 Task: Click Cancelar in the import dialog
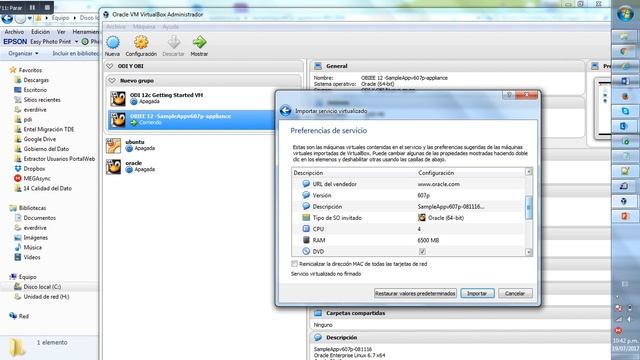pyautogui.click(x=515, y=293)
